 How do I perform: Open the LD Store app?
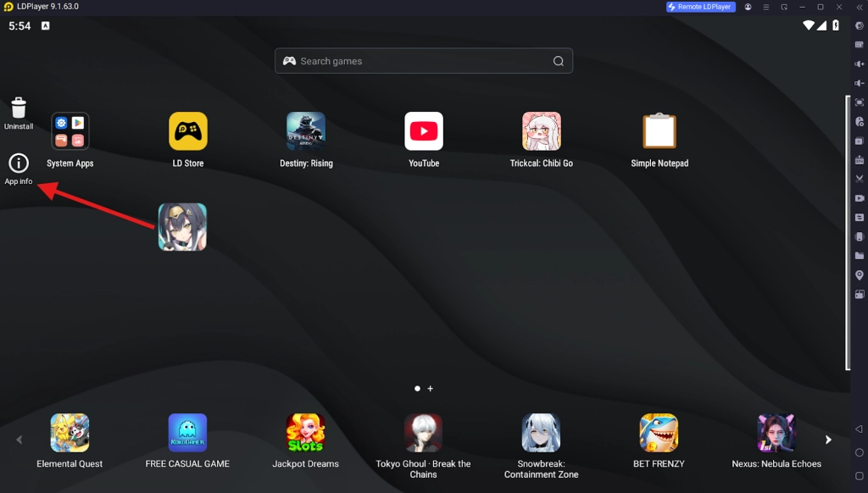(187, 131)
